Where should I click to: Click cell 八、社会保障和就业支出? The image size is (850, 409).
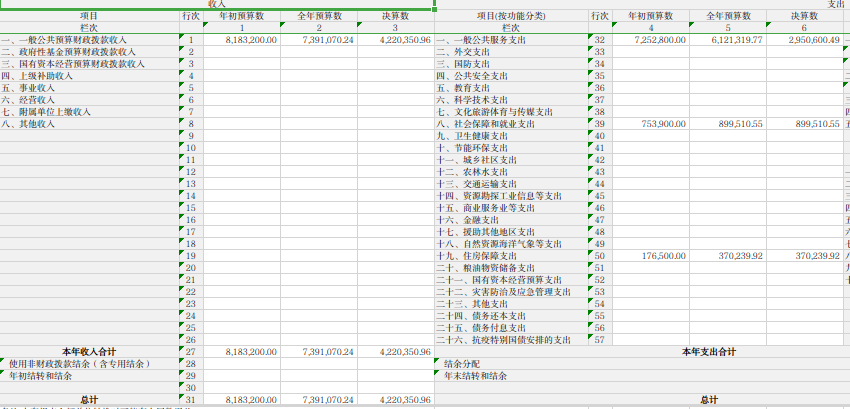pos(511,124)
